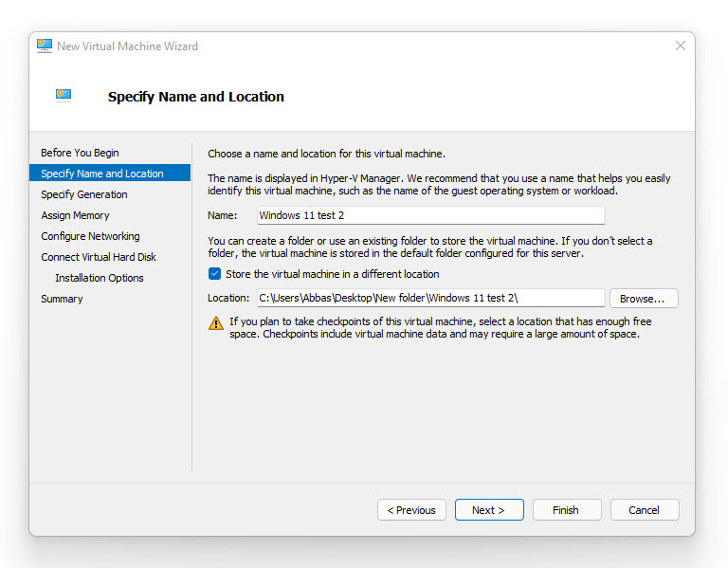Click into the Location path field
The height and width of the screenshot is (568, 728).
pyautogui.click(x=431, y=298)
